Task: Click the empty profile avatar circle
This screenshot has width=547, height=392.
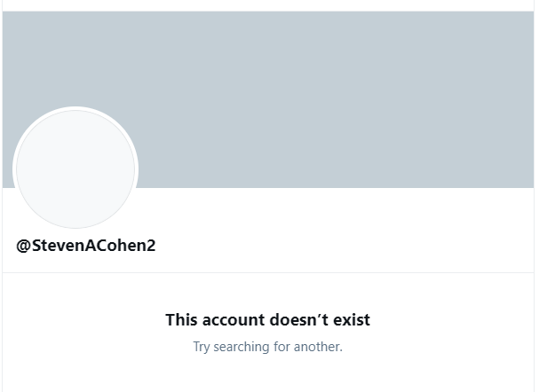Action: coord(75,169)
